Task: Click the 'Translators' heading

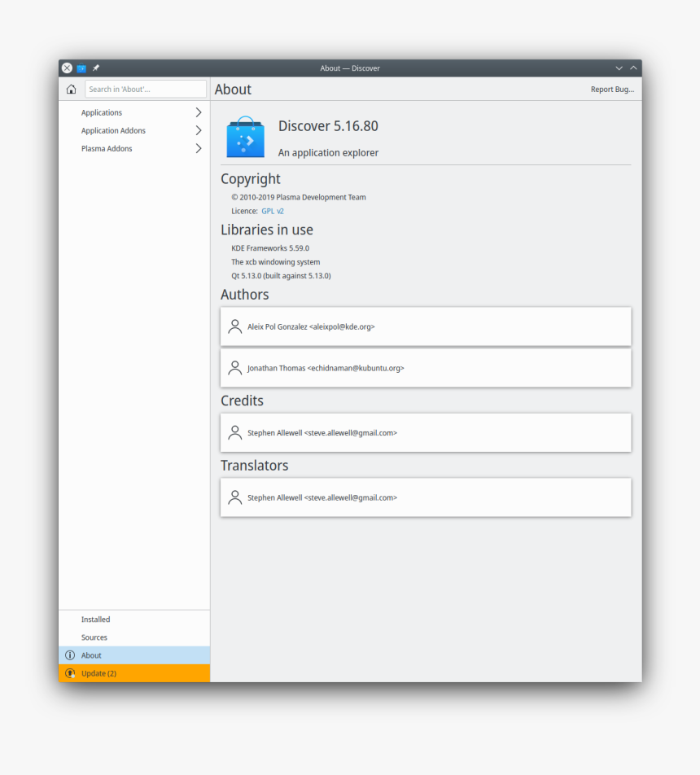Action: pyautogui.click(x=255, y=466)
